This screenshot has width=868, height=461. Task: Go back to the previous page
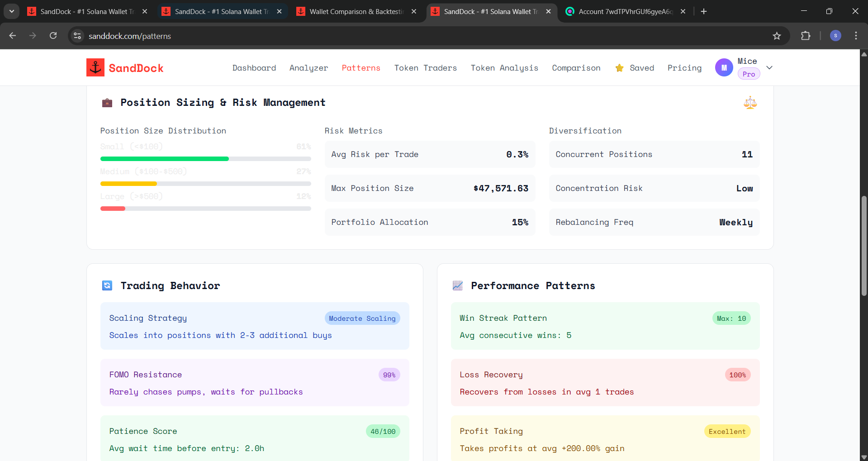click(13, 36)
